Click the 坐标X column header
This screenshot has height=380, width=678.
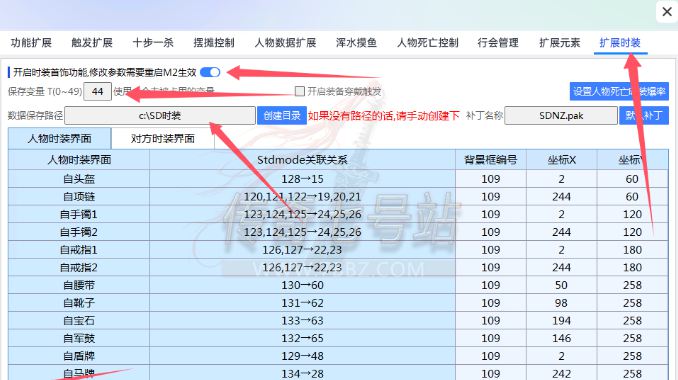click(x=562, y=160)
